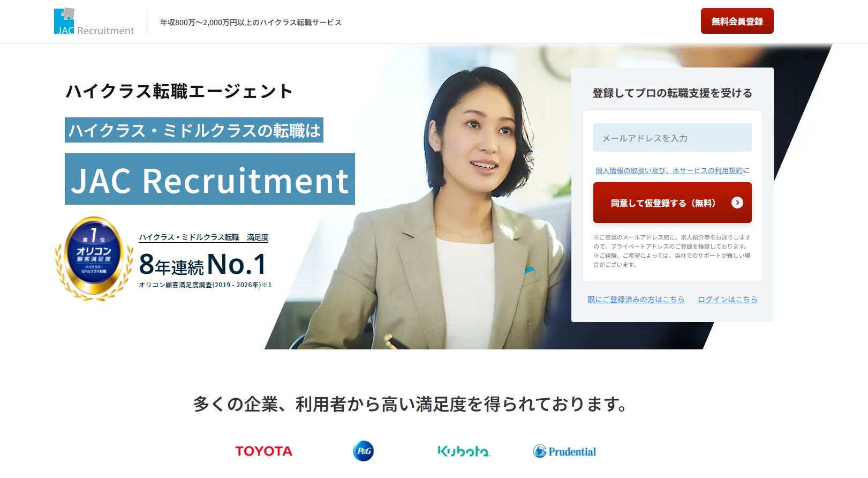Click the 無料会員登録 button in header

point(737,21)
